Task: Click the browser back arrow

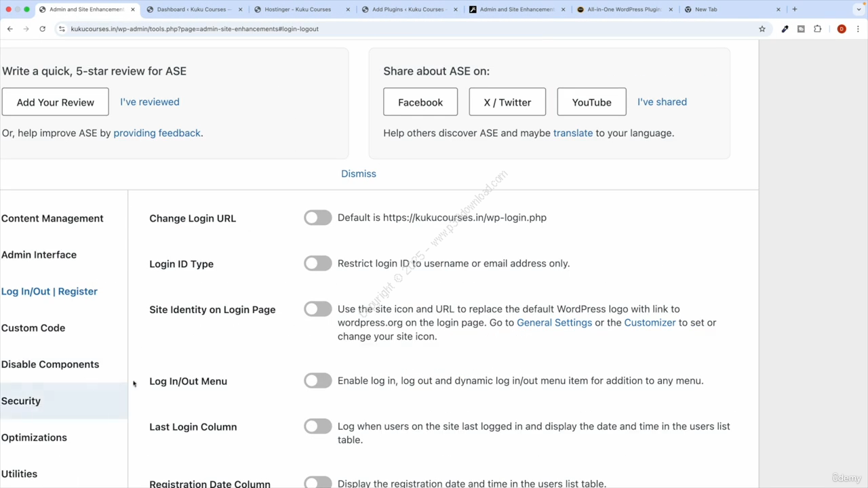Action: point(9,29)
